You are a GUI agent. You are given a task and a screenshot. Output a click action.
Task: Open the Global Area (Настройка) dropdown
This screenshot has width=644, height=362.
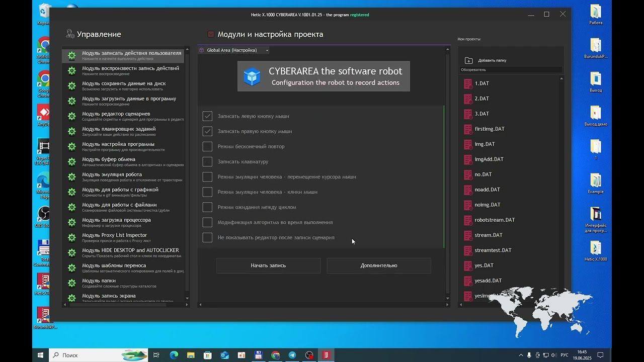(x=234, y=50)
